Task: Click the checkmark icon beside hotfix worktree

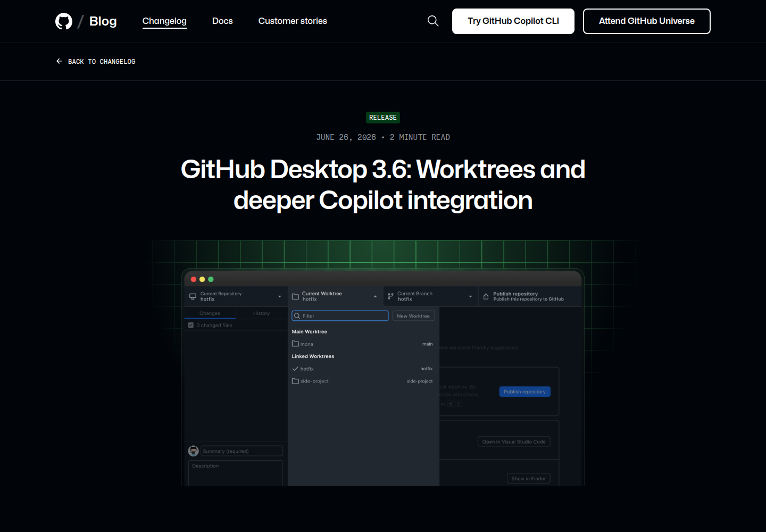Action: 295,369
